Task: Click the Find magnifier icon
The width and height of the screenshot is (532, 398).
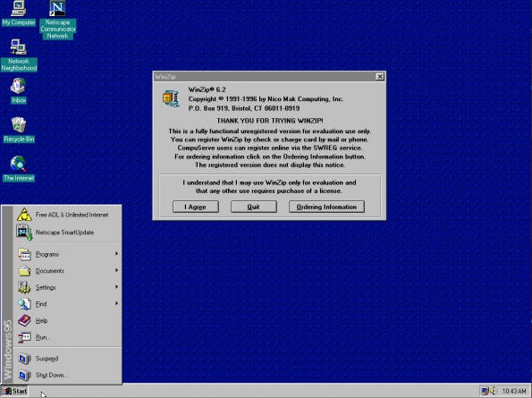Action: click(x=24, y=304)
